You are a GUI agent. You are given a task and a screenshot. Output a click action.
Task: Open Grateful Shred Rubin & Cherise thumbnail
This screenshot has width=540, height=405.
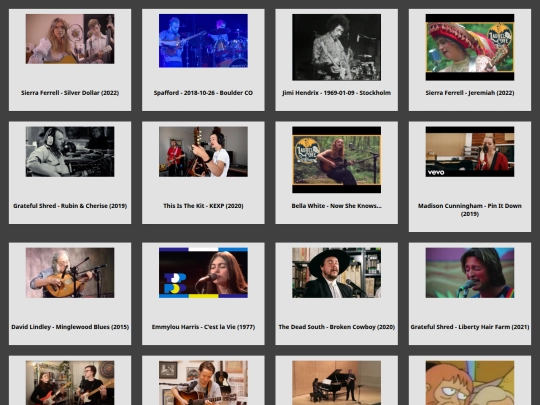(70, 152)
